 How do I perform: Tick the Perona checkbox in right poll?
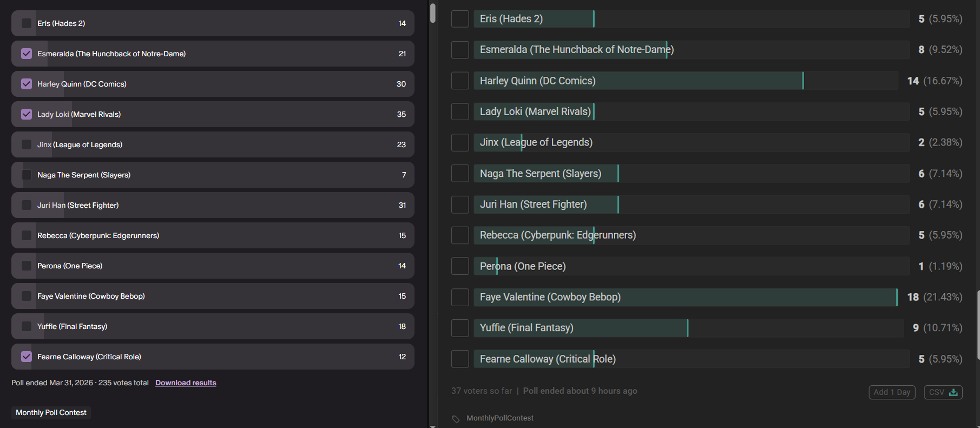pyautogui.click(x=460, y=266)
